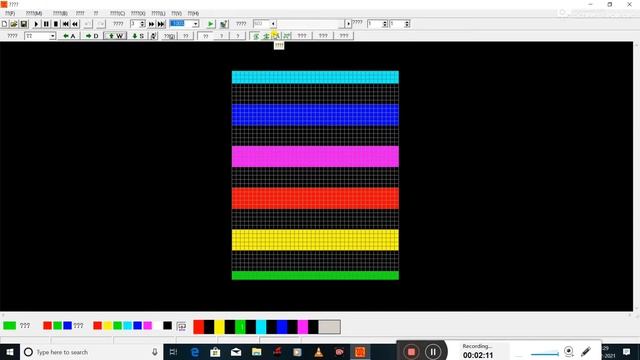Pick black at the end of the eight-color palette

coord(167,325)
